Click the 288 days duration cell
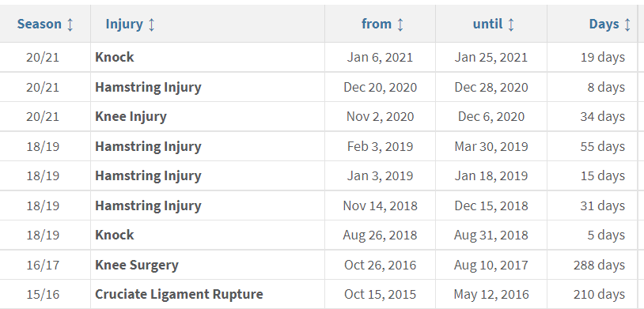Screen dimensions: 644x309 point(599,265)
